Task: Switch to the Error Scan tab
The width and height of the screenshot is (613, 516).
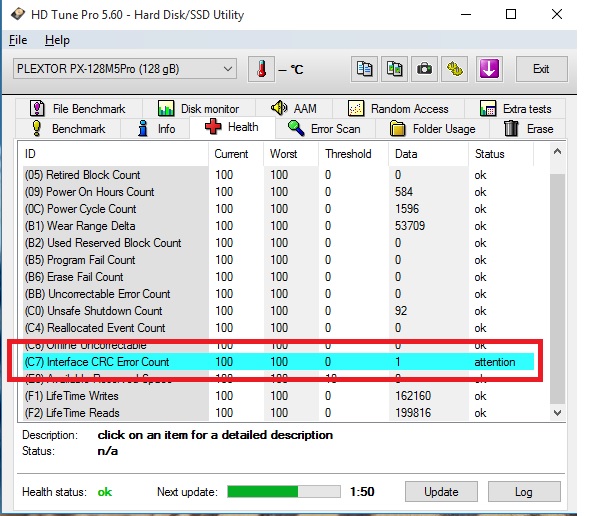Action: (x=323, y=129)
